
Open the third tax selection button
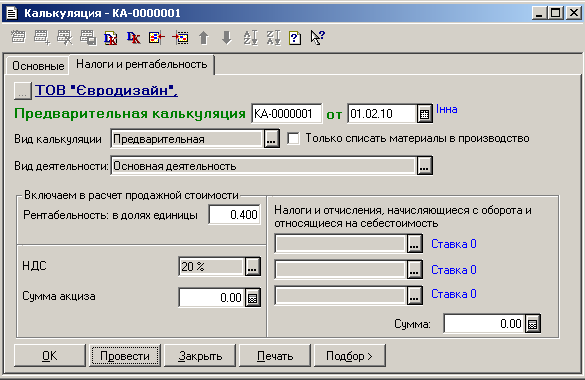414,295
